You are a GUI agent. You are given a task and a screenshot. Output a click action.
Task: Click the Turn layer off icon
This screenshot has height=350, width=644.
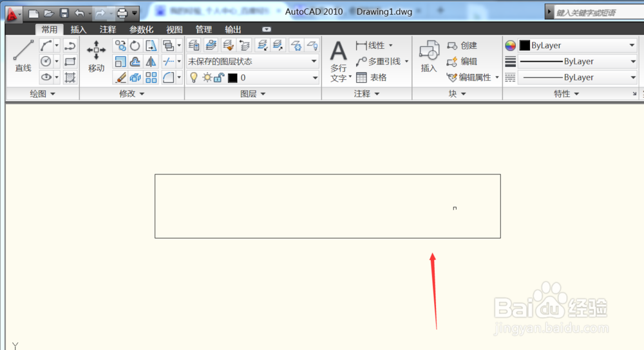312,45
